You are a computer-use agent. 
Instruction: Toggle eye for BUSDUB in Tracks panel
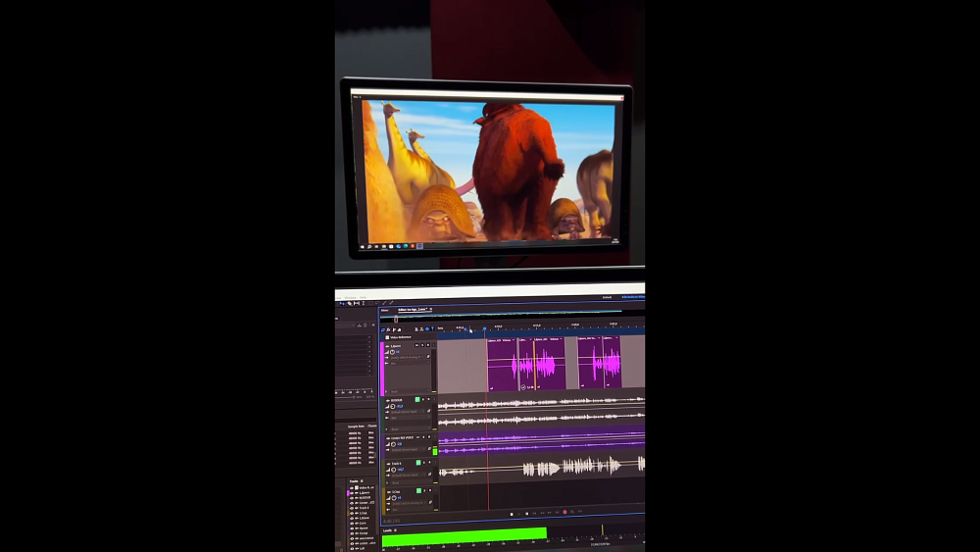(352, 498)
